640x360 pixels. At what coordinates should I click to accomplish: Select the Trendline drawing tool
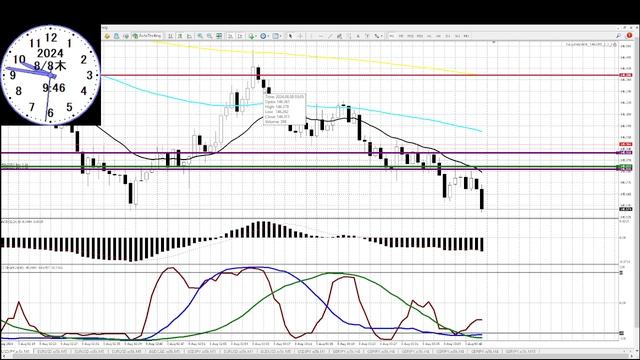coord(330,36)
